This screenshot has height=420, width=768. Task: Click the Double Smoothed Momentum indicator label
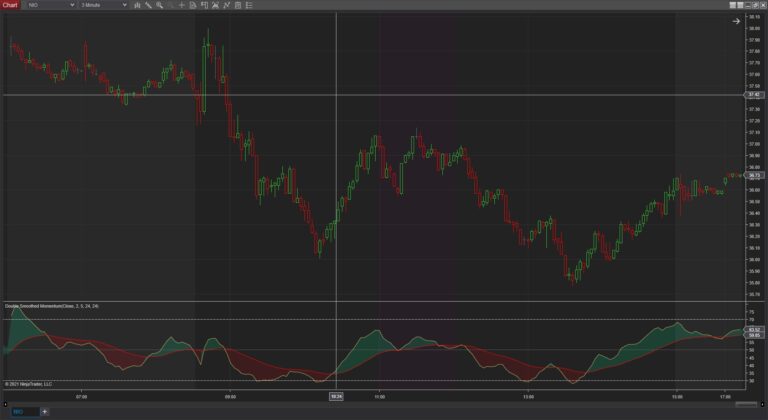[51, 306]
